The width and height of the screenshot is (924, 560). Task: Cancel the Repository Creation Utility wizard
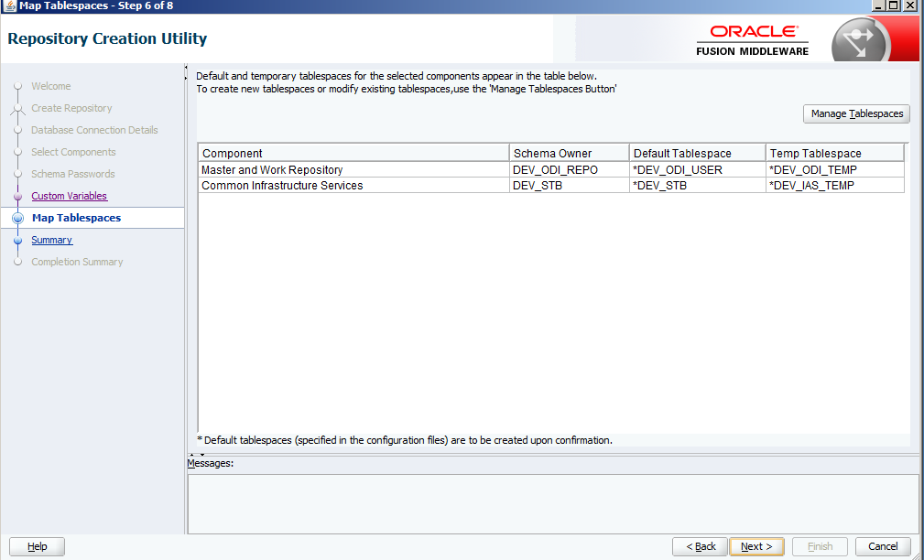pyautogui.click(x=882, y=546)
